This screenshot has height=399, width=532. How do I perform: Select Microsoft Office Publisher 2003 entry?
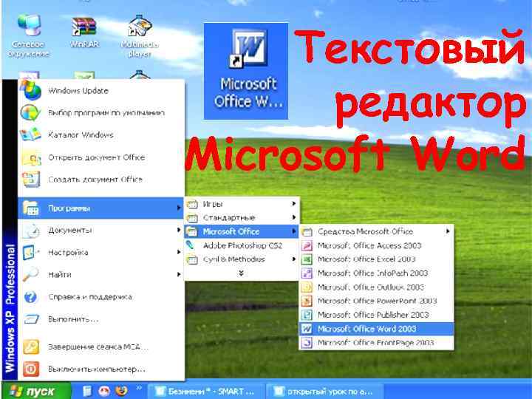click(376, 315)
